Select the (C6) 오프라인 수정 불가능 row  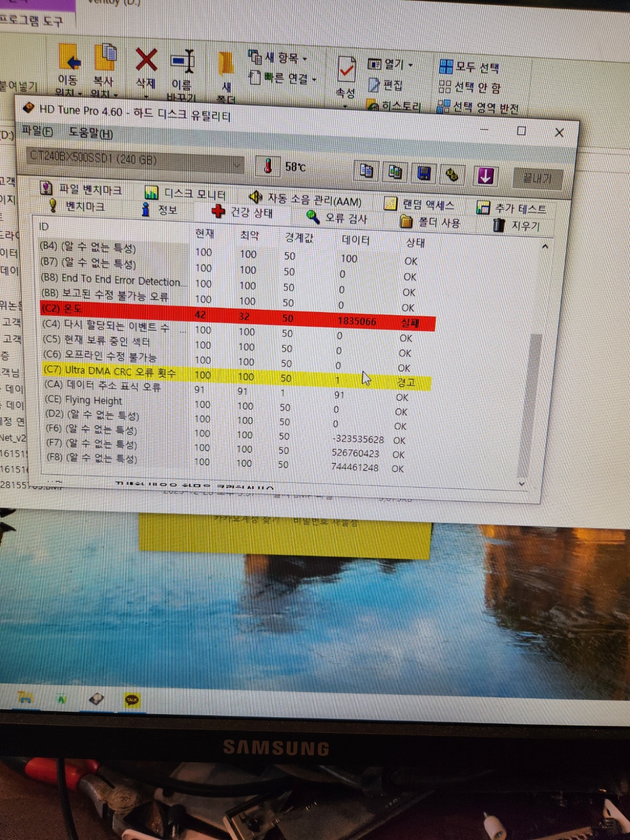tap(227, 360)
